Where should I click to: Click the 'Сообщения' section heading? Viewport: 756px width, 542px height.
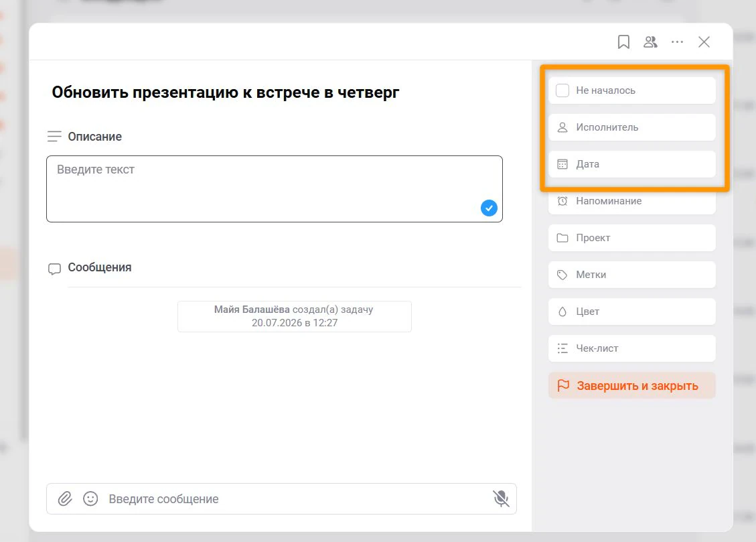click(x=100, y=267)
